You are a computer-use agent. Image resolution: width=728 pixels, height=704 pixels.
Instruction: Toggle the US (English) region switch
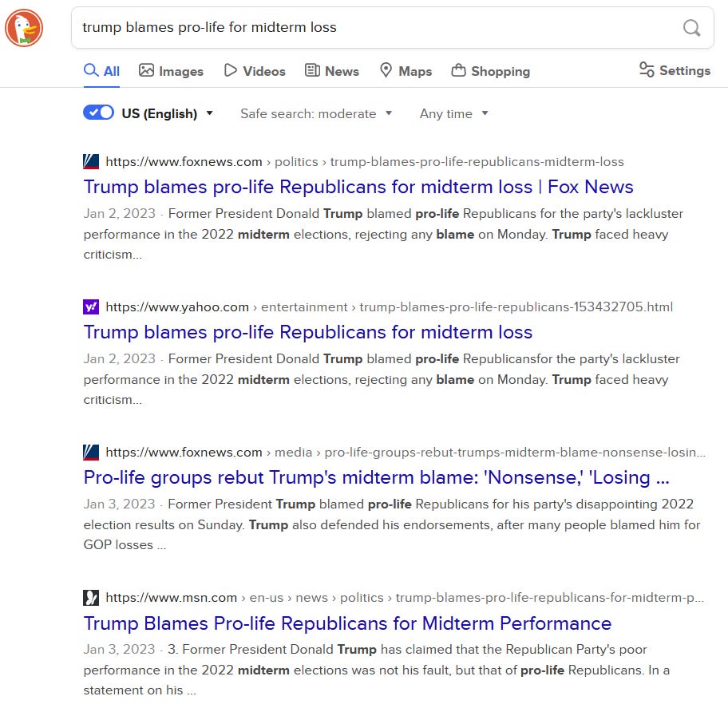click(98, 113)
